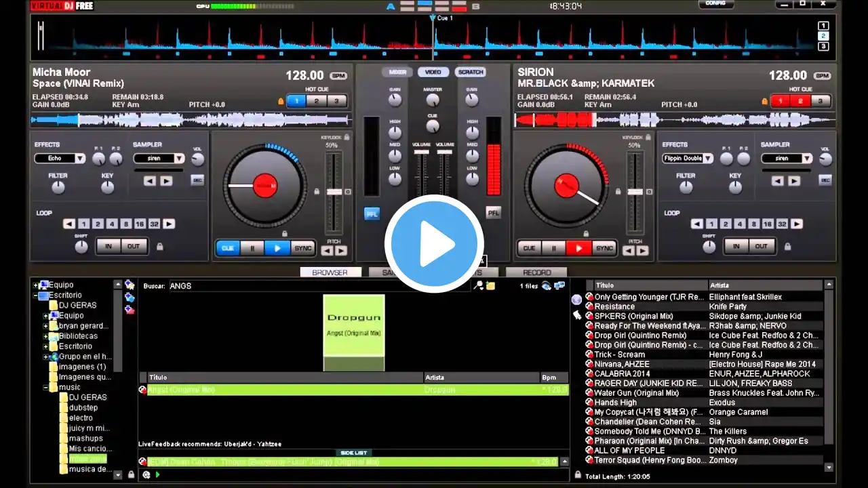Click the left deck hot cue padlock
Viewport: 868px width, 488px height.
click(281, 101)
